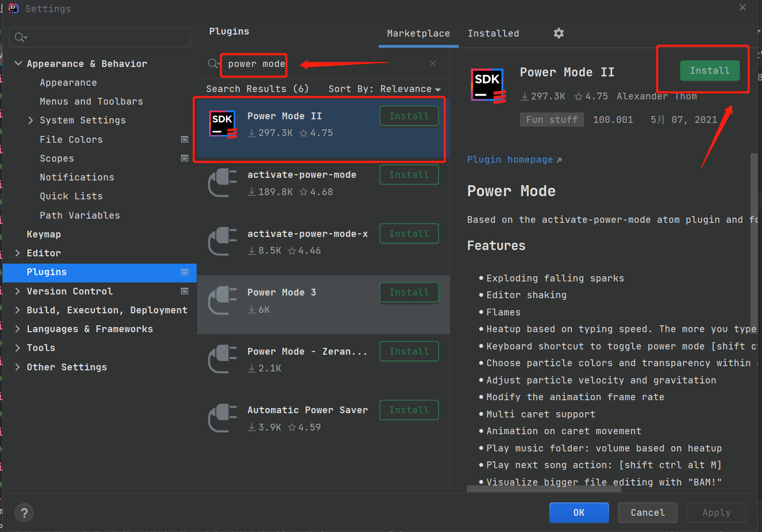
Task: Click the Power Mode II SDK icon in results
Action: [223, 124]
